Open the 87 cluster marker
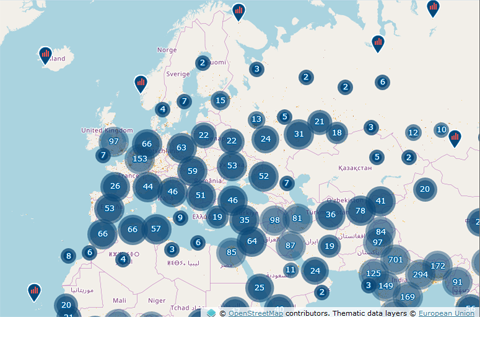Screen dimensions: 480x360 pos(290,246)
